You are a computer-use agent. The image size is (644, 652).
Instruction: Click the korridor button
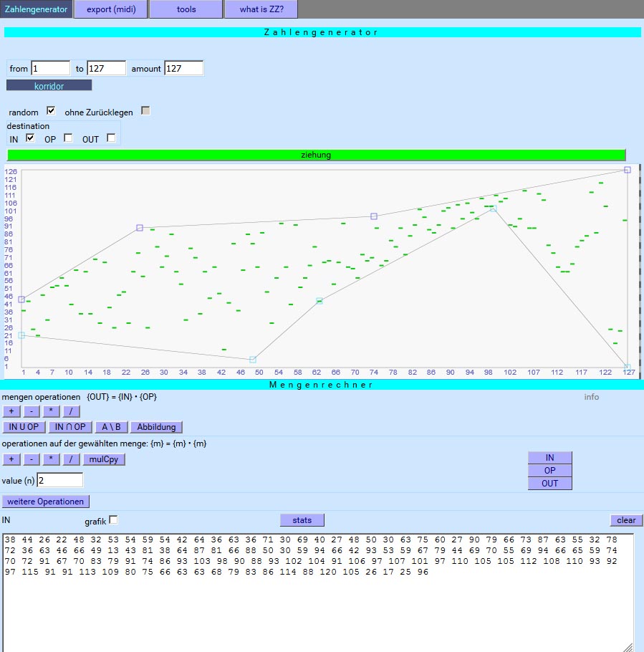[49, 85]
